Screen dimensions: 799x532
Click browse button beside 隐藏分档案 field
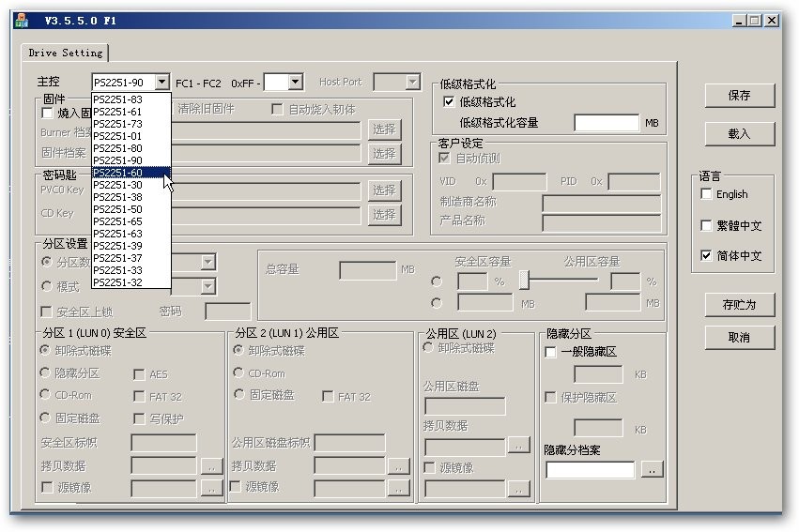pos(653,469)
